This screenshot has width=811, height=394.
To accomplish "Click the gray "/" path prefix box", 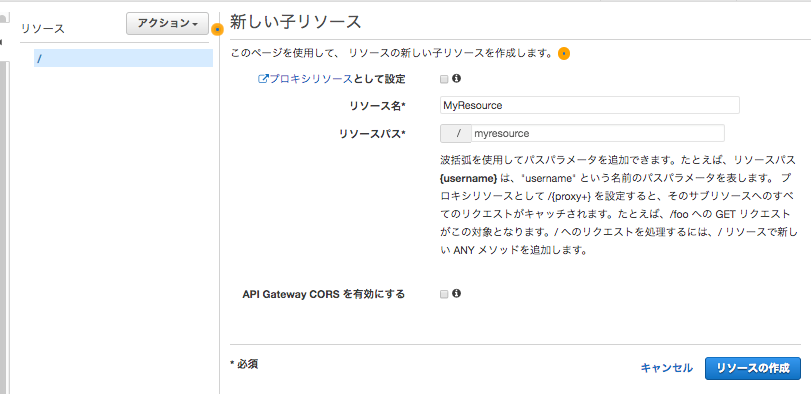I will click(x=456, y=133).
